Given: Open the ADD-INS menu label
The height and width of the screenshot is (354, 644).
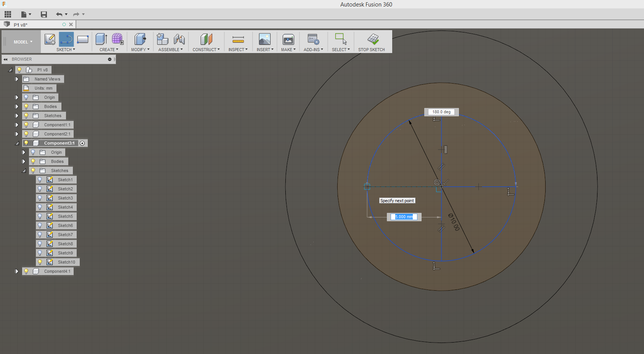Looking at the screenshot, I should 313,50.
